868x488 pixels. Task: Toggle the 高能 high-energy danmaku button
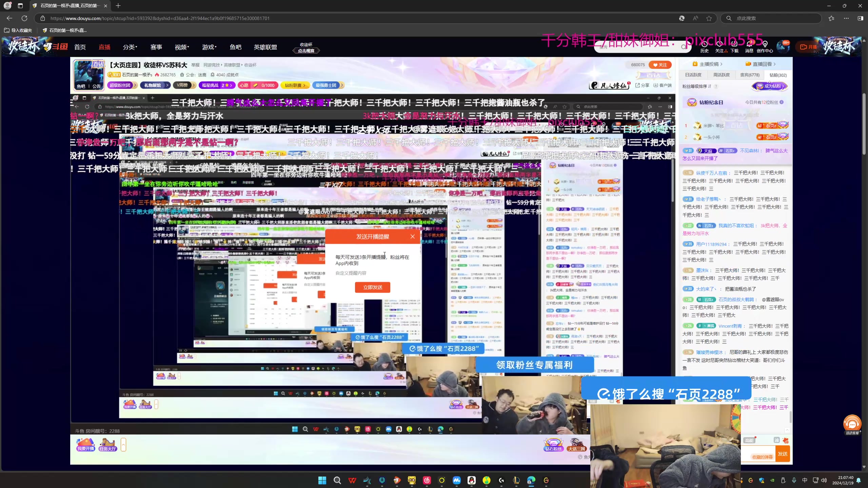tap(749, 440)
